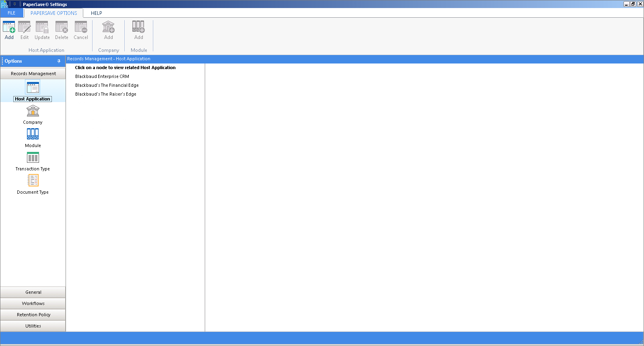Click the PaperSave app icon in title bar
Image resolution: width=644 pixels, height=346 pixels.
(x=4, y=4)
